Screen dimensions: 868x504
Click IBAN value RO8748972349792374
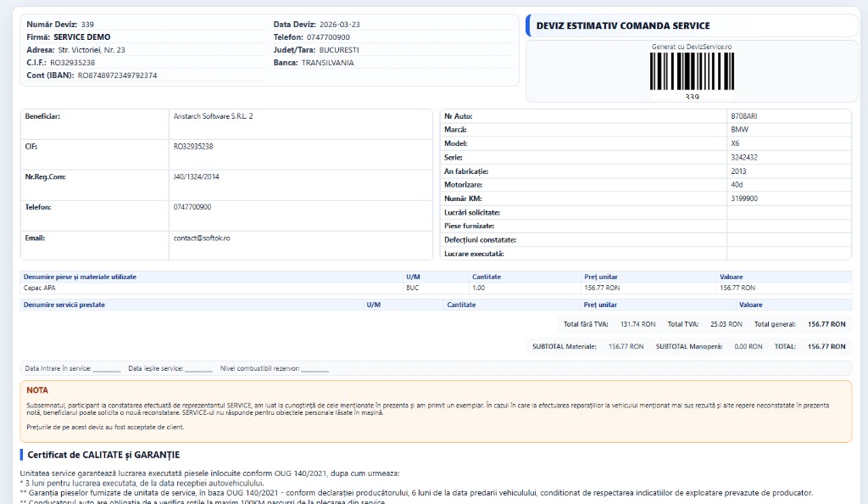(x=117, y=76)
